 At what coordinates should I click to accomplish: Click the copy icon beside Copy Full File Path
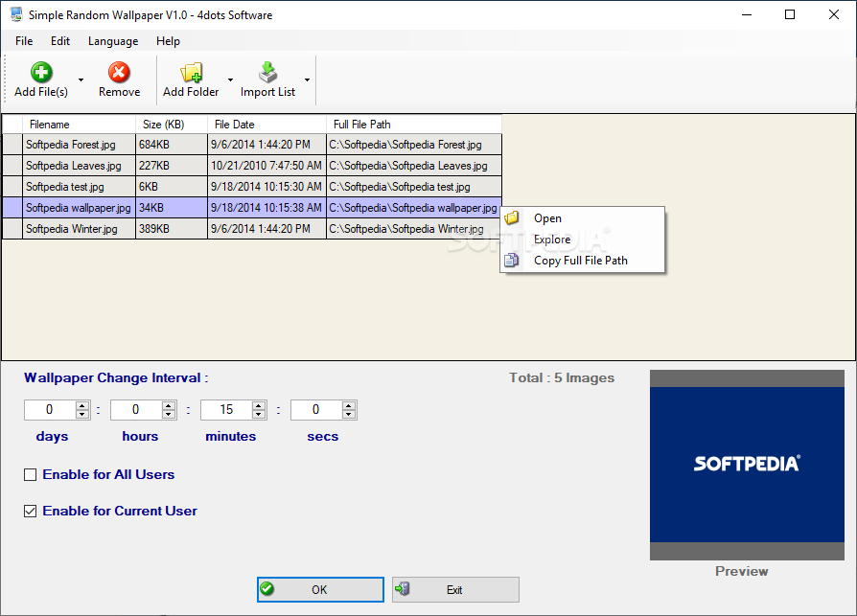(512, 261)
